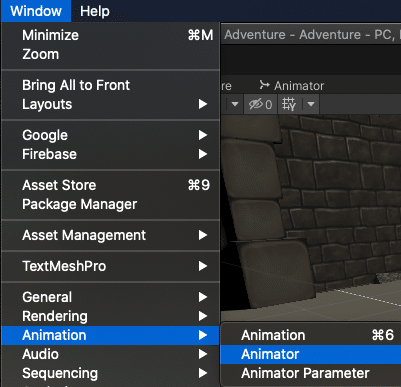Switch to the Animator tab

tap(292, 86)
